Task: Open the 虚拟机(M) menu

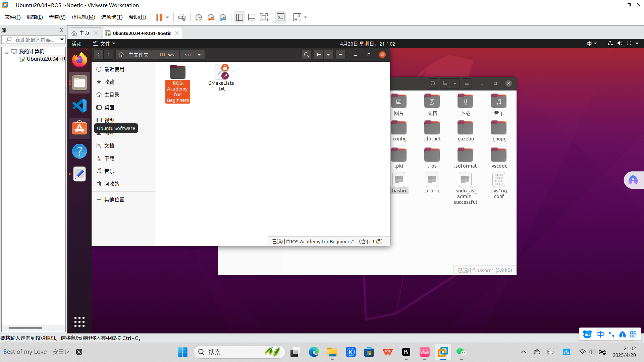Action: 83,17
